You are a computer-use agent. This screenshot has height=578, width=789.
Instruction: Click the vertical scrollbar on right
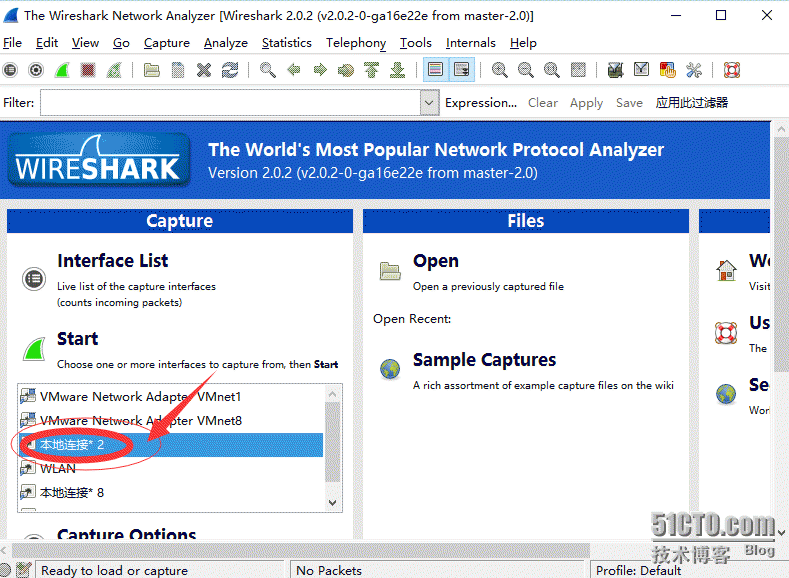click(x=780, y=254)
